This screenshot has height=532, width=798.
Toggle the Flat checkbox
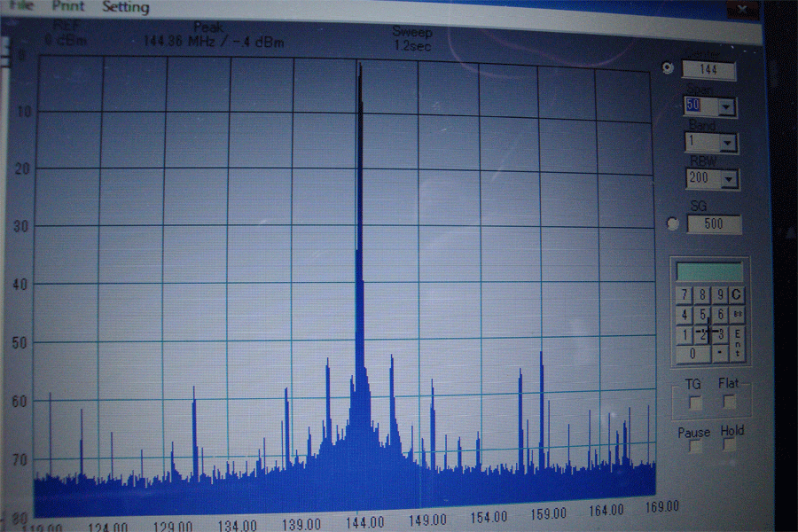click(x=729, y=403)
